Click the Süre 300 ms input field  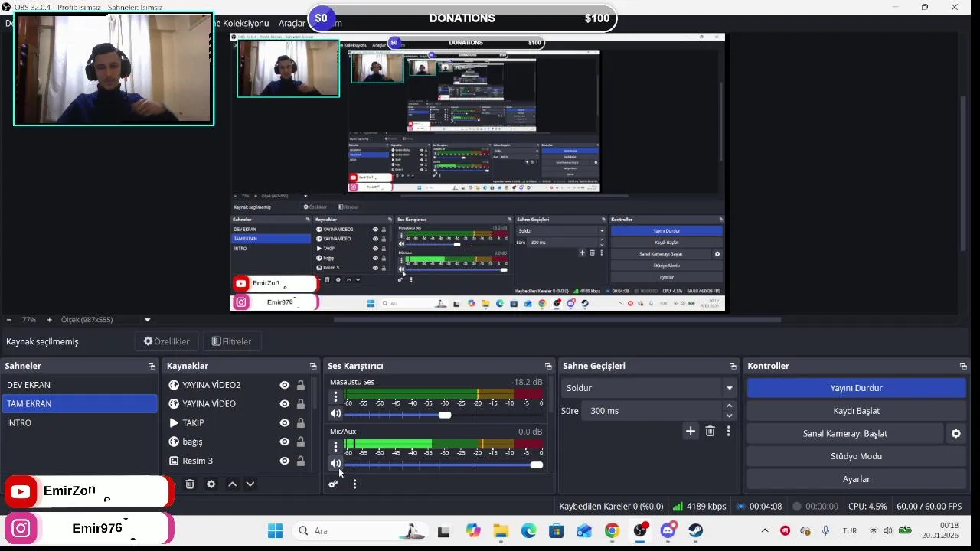[x=653, y=411]
